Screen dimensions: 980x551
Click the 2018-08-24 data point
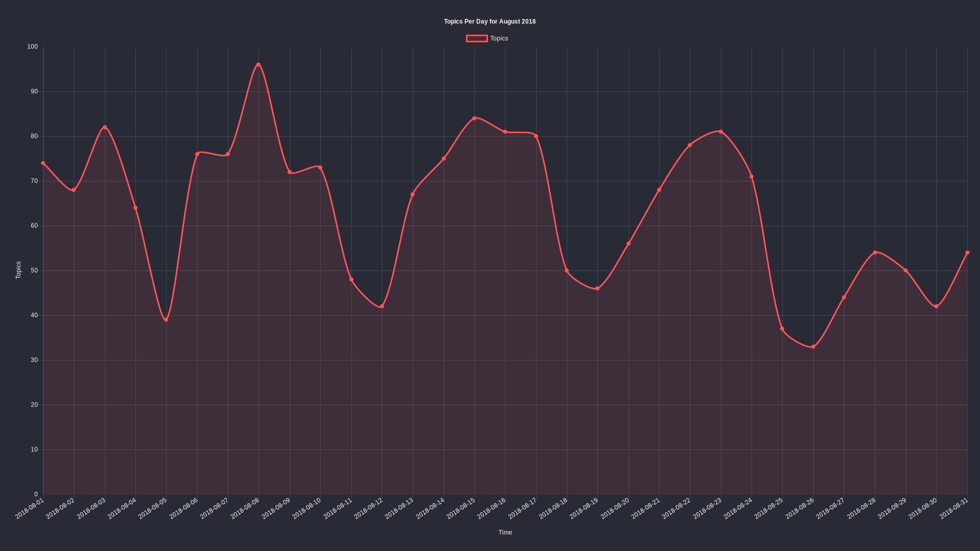click(751, 177)
